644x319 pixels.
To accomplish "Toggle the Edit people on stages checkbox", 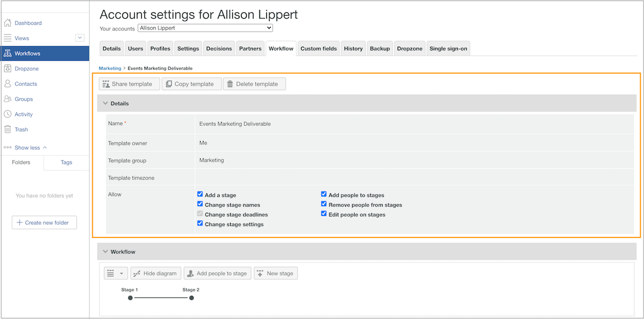I will pos(324,213).
